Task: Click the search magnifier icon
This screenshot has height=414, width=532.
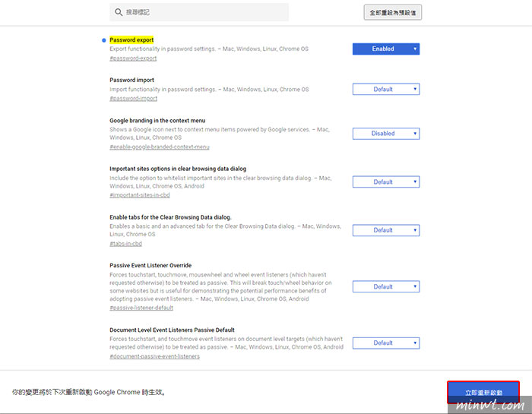Action: [119, 12]
